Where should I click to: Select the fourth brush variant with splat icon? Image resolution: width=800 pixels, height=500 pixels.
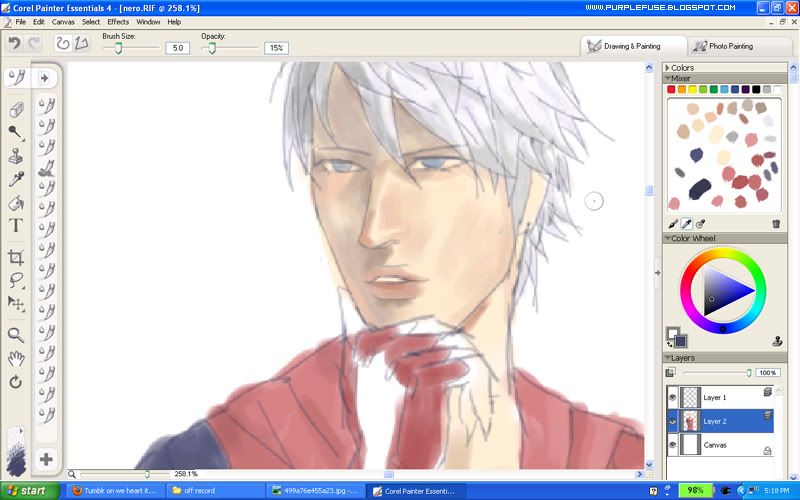coord(46,168)
